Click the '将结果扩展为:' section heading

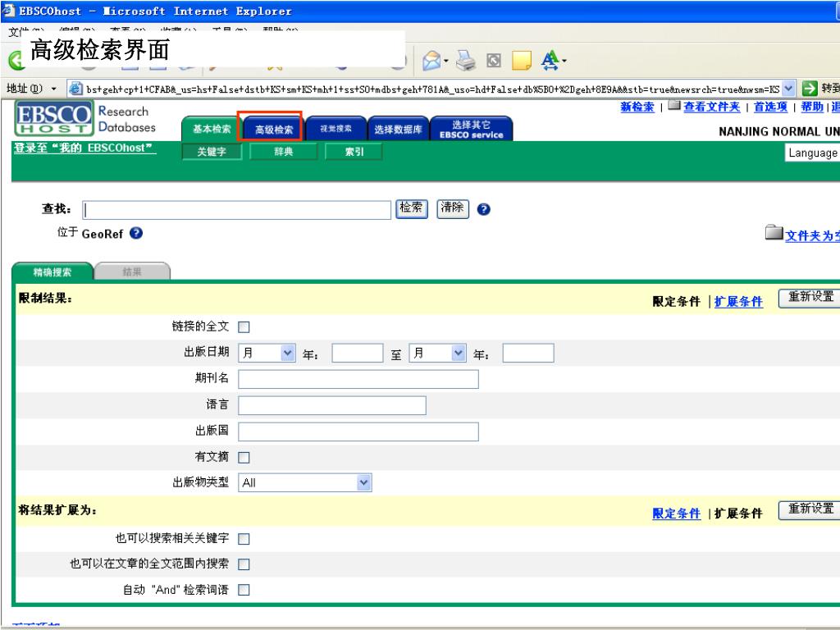[x=58, y=510]
